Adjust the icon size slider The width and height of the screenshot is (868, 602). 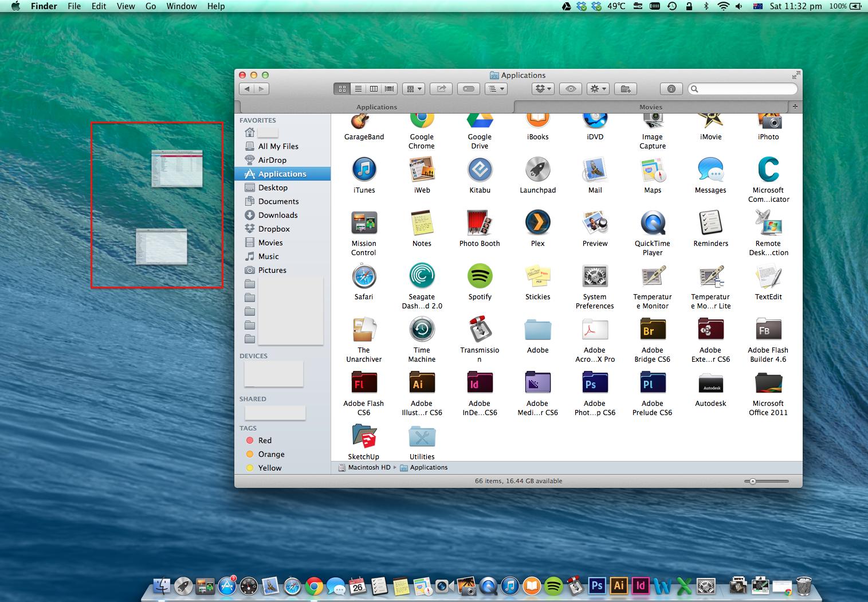point(753,482)
